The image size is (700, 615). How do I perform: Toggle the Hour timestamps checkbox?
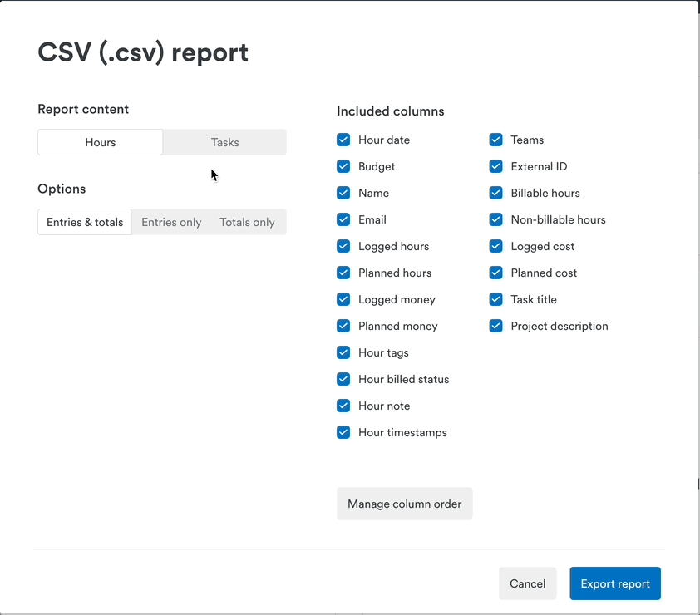[x=343, y=432]
